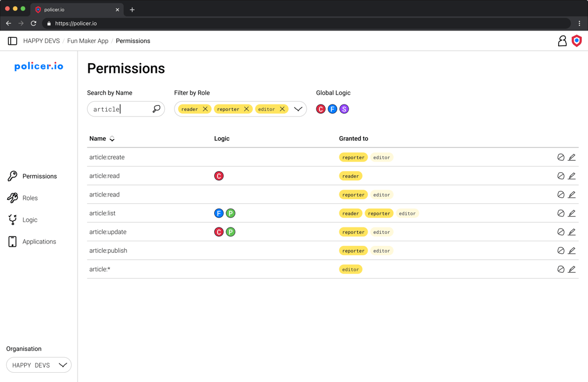Select global logic F badge
The width and height of the screenshot is (588, 382).
point(332,109)
